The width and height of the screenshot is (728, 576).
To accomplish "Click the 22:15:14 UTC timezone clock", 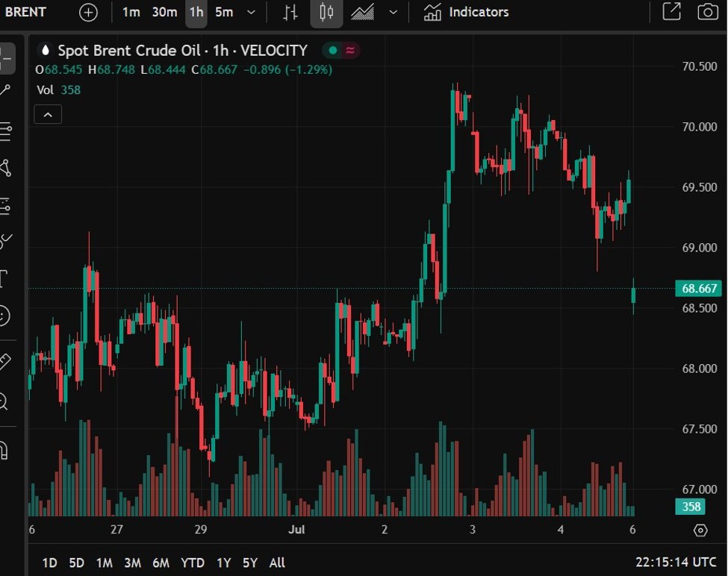I will [676, 563].
